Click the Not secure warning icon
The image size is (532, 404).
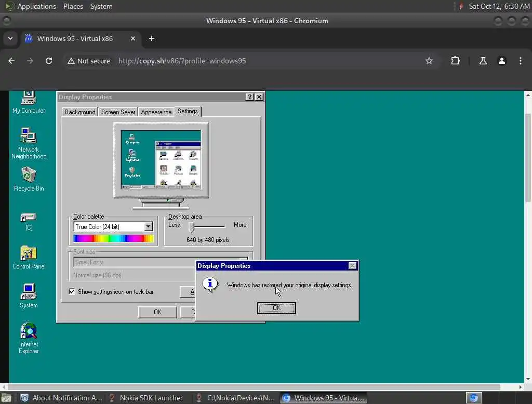(x=71, y=61)
